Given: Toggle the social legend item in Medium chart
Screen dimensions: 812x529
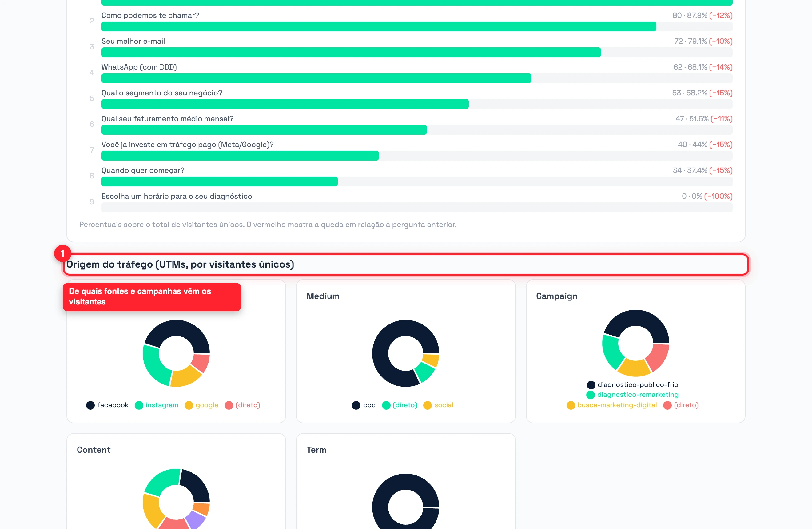Looking at the screenshot, I should (438, 405).
